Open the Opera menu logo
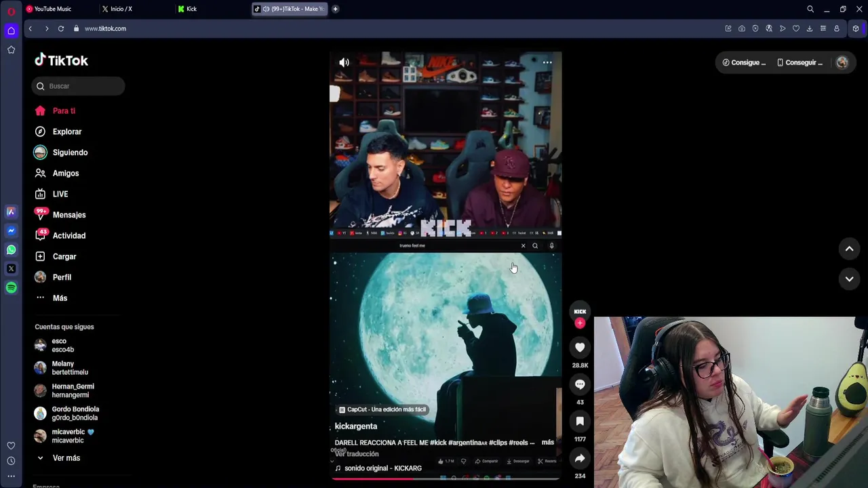Viewport: 868px width, 488px height. (11, 11)
